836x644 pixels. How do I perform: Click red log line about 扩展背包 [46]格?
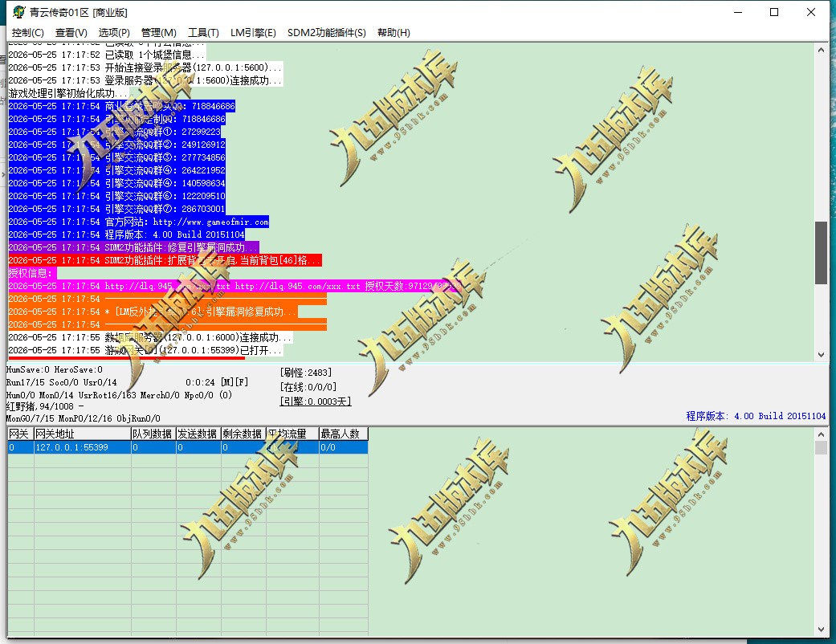pyautogui.click(x=165, y=260)
